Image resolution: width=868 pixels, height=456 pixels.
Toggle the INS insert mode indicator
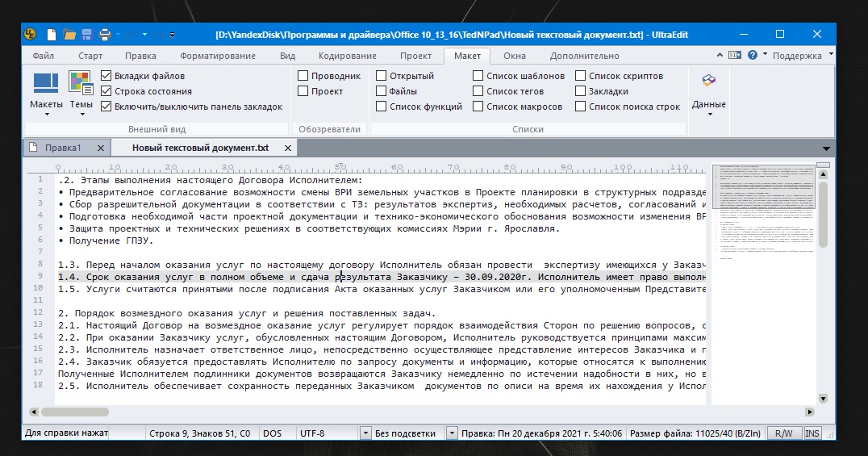point(812,433)
